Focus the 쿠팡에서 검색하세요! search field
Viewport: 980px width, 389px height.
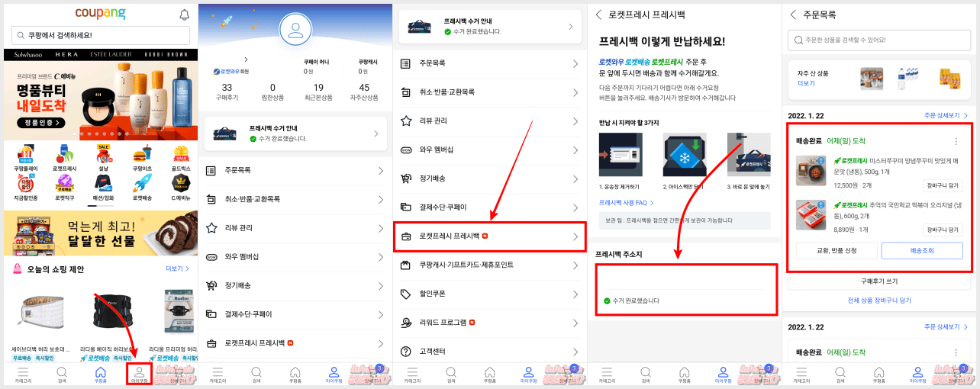tap(101, 35)
